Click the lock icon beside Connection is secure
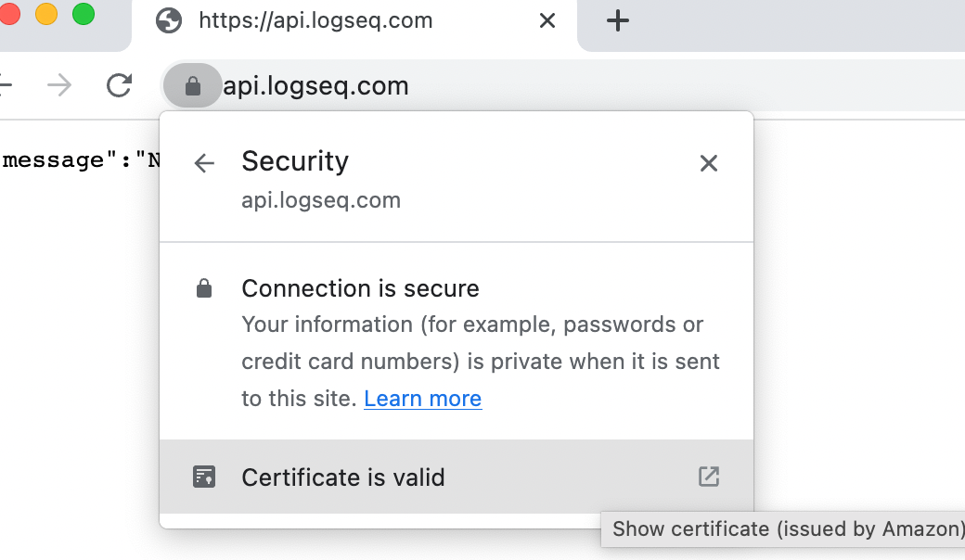 click(x=203, y=287)
